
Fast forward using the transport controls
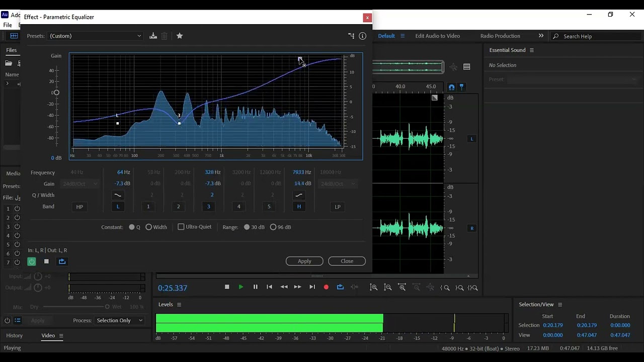coord(298,287)
